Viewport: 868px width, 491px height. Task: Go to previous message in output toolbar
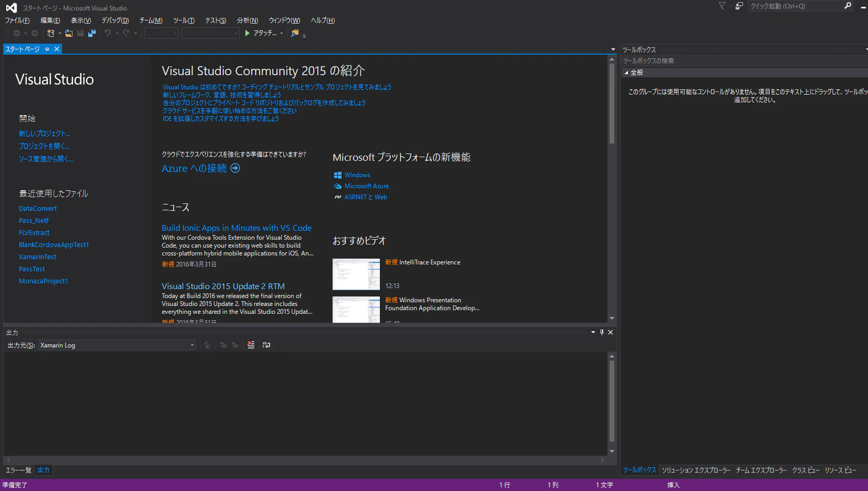[x=223, y=345]
